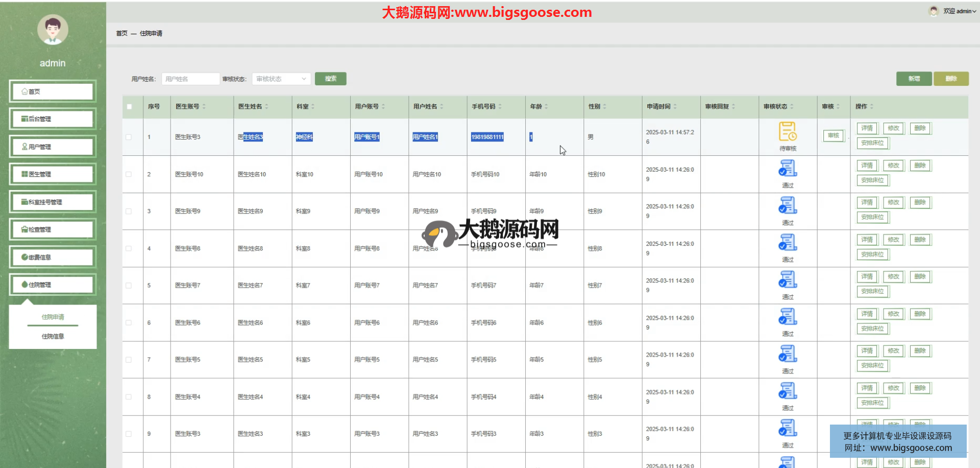Click the sort icon on 审核状态 column

[x=792, y=107]
